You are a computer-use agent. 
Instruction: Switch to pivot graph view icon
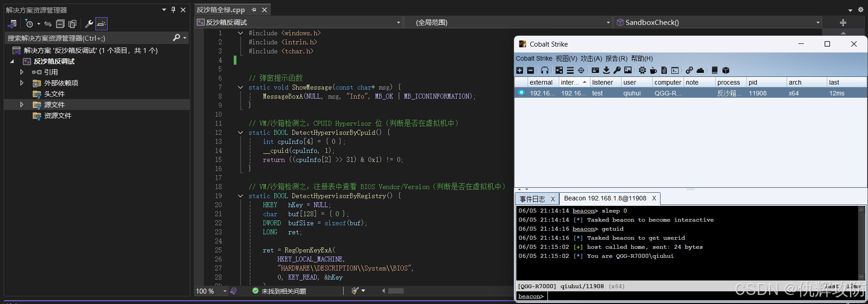coord(559,70)
